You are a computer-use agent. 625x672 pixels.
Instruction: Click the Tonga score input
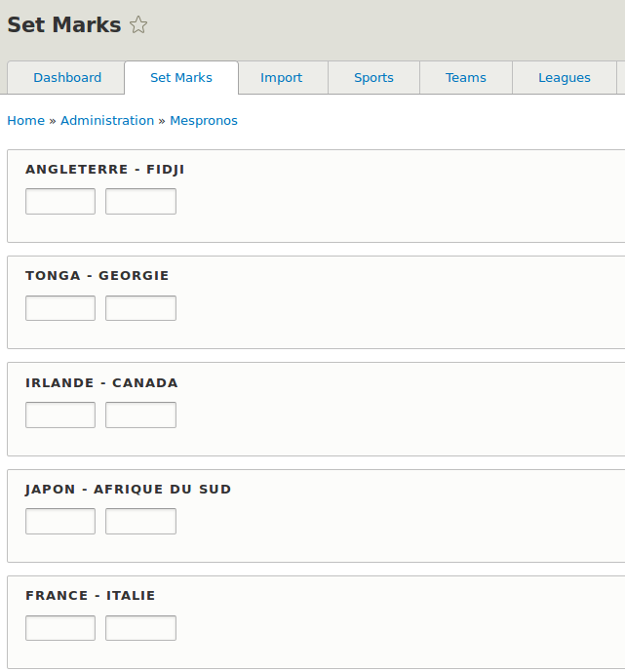coord(60,308)
